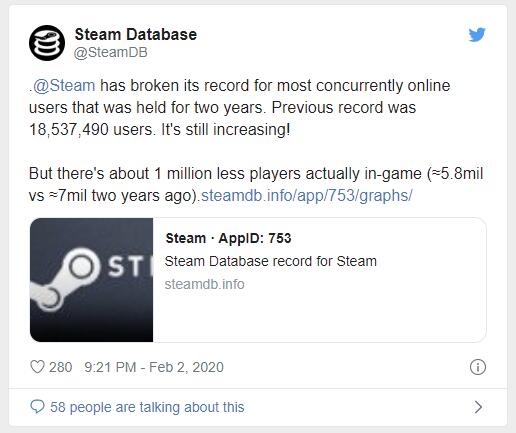Click the card description Steam Database record for Steam
This screenshot has height=433, width=516.
click(x=271, y=261)
